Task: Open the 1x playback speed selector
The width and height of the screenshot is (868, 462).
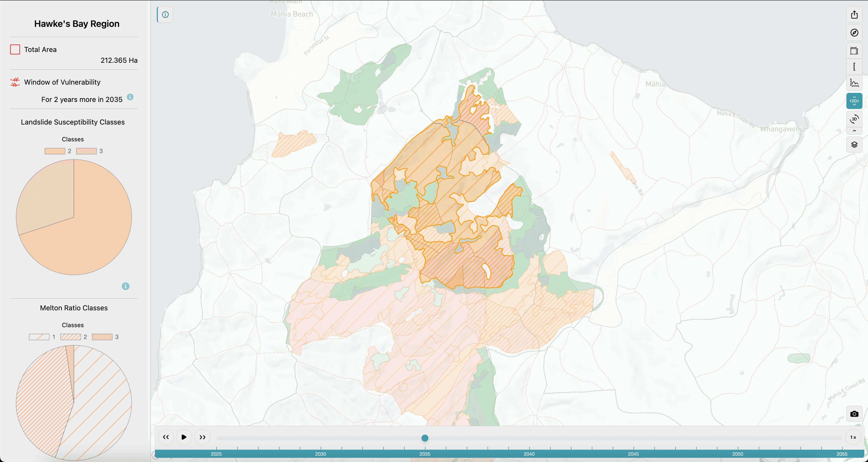Action: 853,437
